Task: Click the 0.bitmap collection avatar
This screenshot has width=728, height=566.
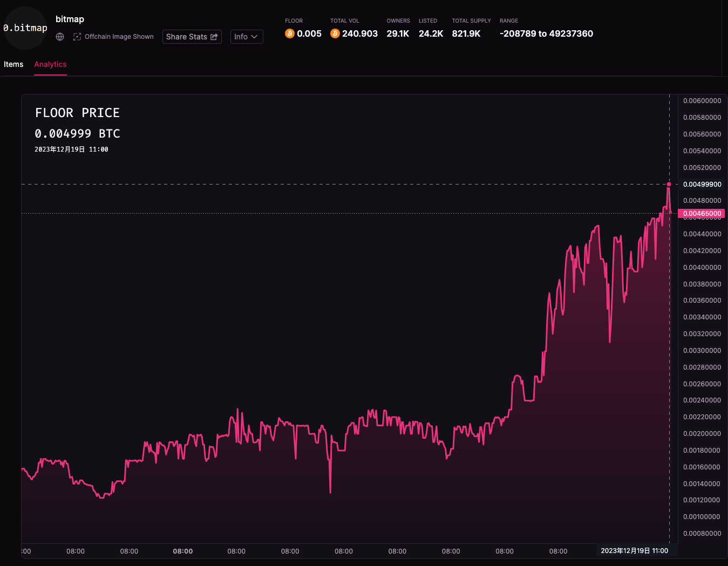Action: (x=25, y=28)
